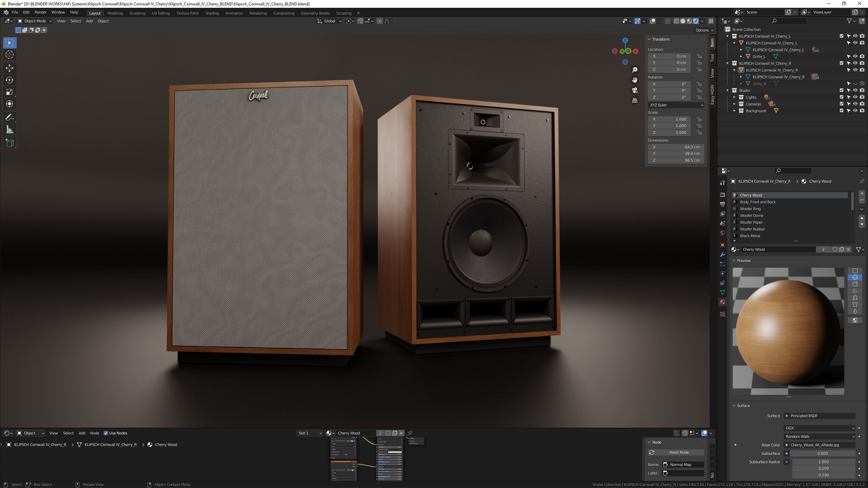Switch to the UV Editing workspace tab
868x488 pixels.
(x=161, y=13)
